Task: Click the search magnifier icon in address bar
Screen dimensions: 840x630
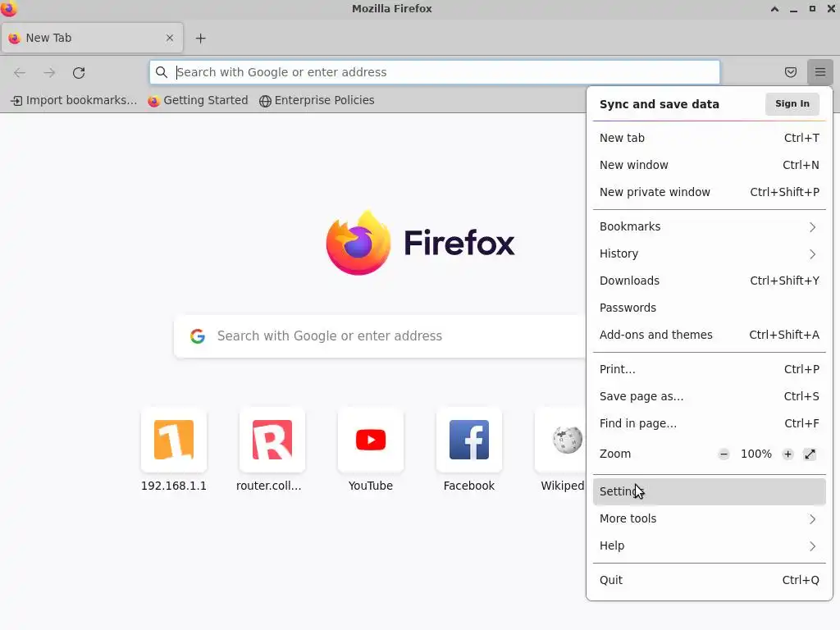Action: pyautogui.click(x=162, y=72)
